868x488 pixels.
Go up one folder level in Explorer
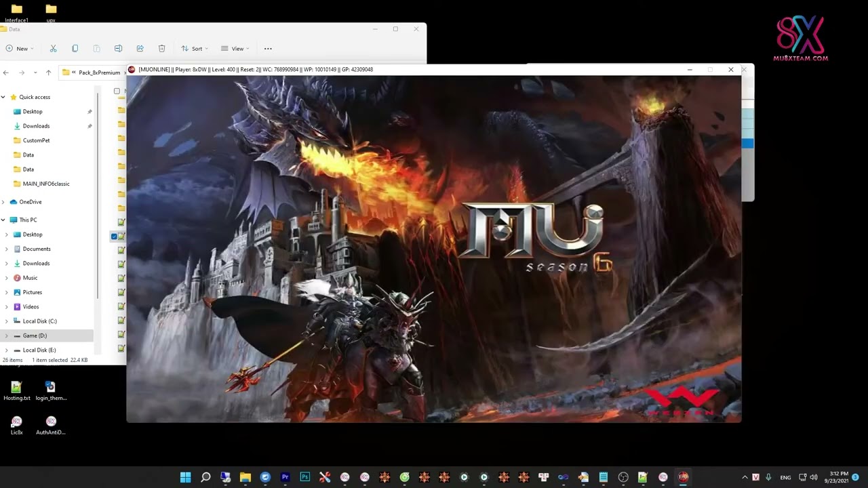point(48,73)
